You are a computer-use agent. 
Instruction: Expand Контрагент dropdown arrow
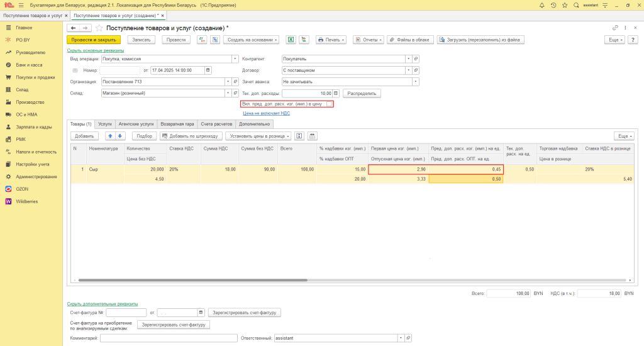click(x=408, y=59)
